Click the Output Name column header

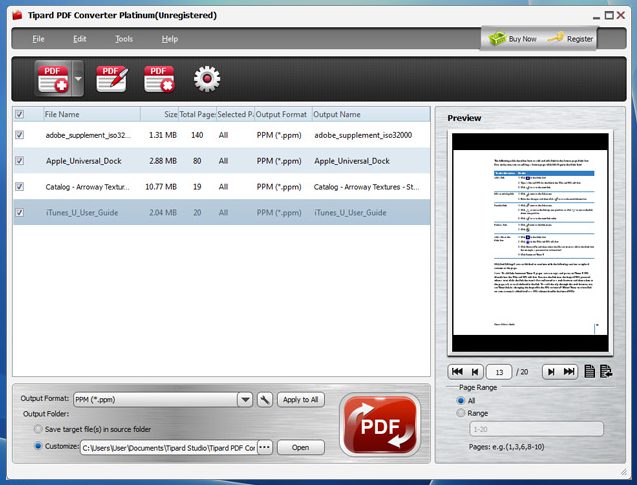click(x=371, y=115)
